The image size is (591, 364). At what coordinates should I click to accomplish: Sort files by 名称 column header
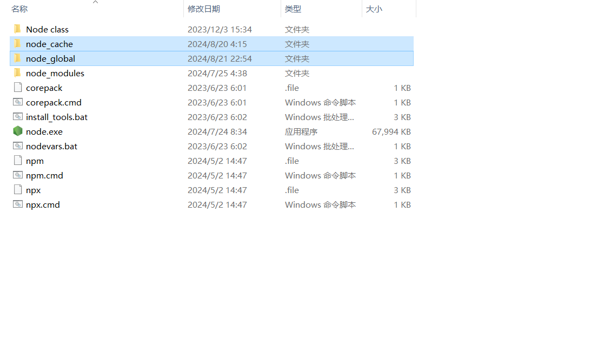tap(19, 9)
